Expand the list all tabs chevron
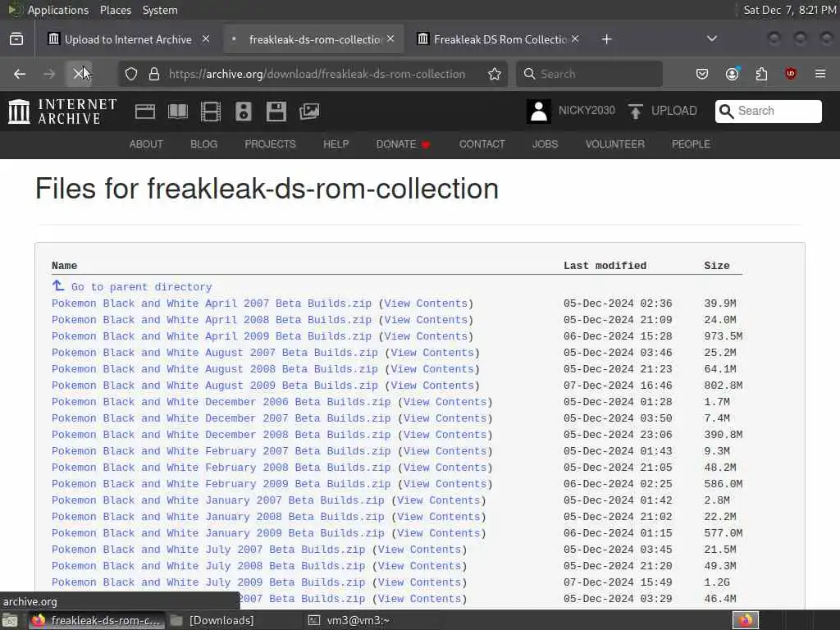The width and height of the screenshot is (840, 630). (x=712, y=39)
